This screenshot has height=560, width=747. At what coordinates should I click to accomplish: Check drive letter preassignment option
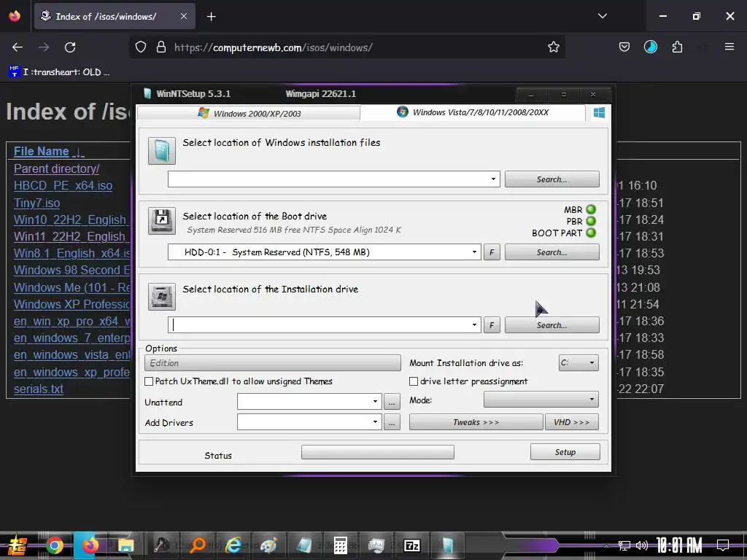point(414,381)
